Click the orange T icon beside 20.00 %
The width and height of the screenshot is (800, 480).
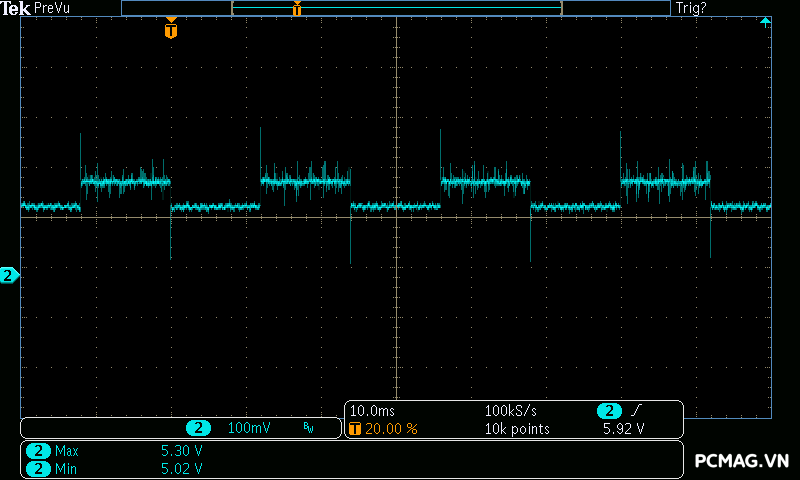coord(356,428)
